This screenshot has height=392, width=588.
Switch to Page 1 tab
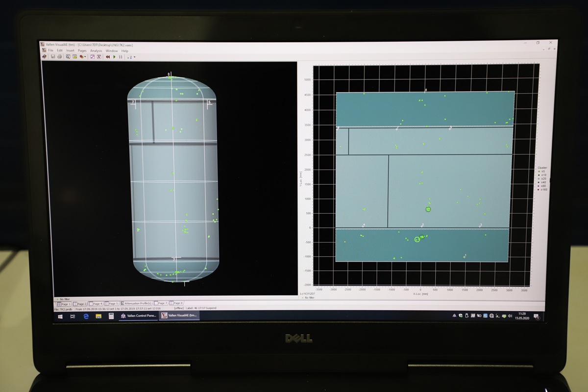tap(64, 304)
